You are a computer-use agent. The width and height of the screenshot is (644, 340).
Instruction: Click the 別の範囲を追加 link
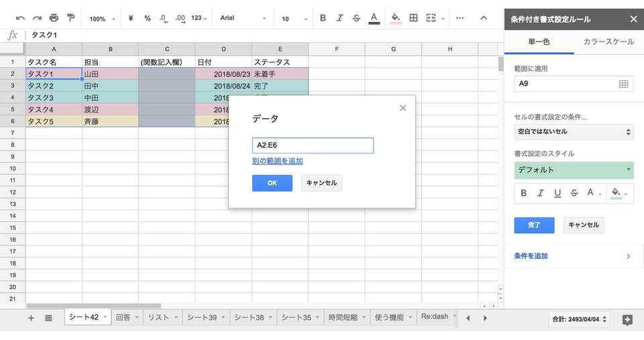click(x=277, y=161)
